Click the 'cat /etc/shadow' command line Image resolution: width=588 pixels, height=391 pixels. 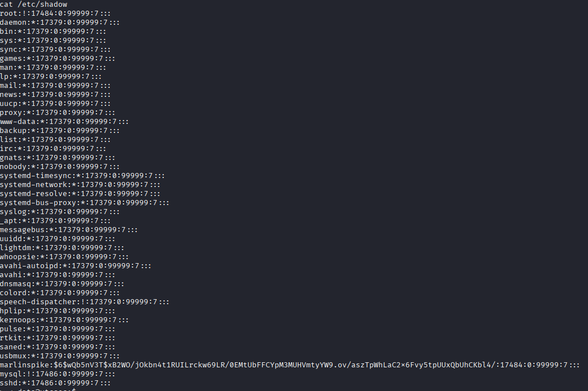coord(34,5)
